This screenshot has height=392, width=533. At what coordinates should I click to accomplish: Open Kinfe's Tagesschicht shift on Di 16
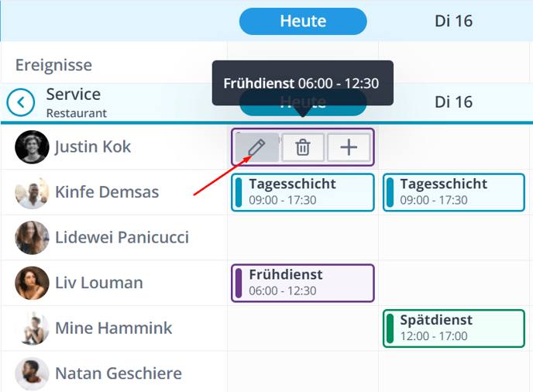pos(454,192)
